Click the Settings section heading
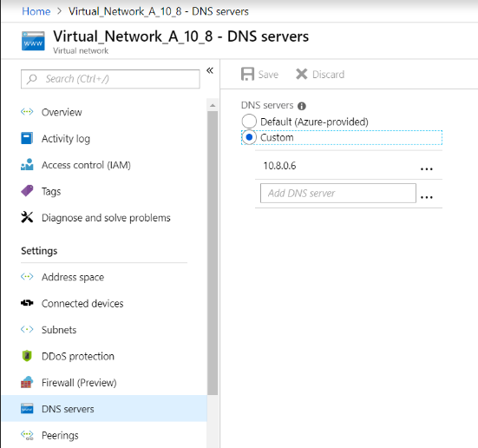The width and height of the screenshot is (478, 448). pyautogui.click(x=39, y=251)
